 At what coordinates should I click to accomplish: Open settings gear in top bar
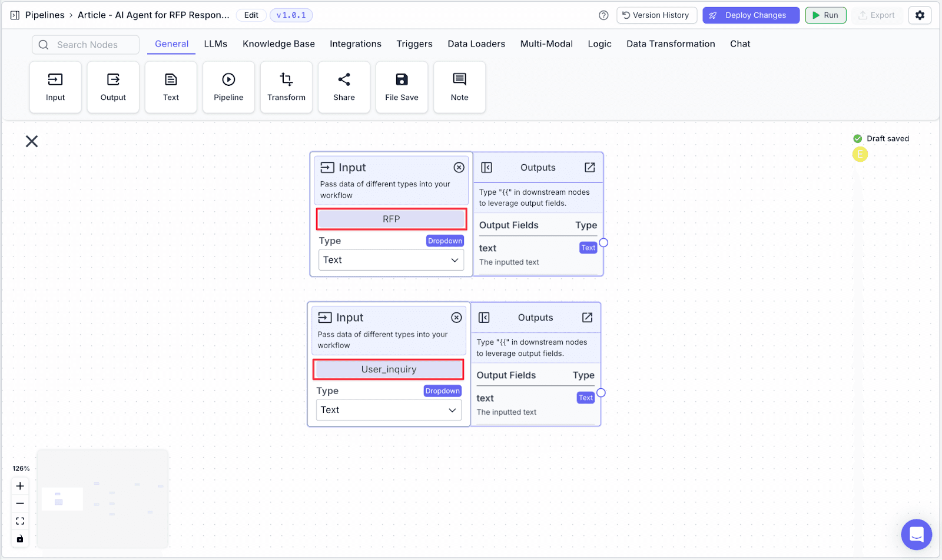[x=920, y=15]
